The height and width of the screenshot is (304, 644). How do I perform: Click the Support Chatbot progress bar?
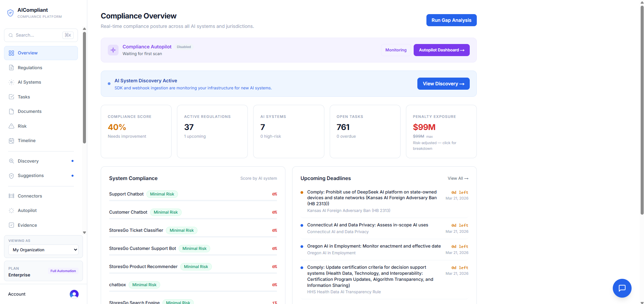[x=193, y=201]
